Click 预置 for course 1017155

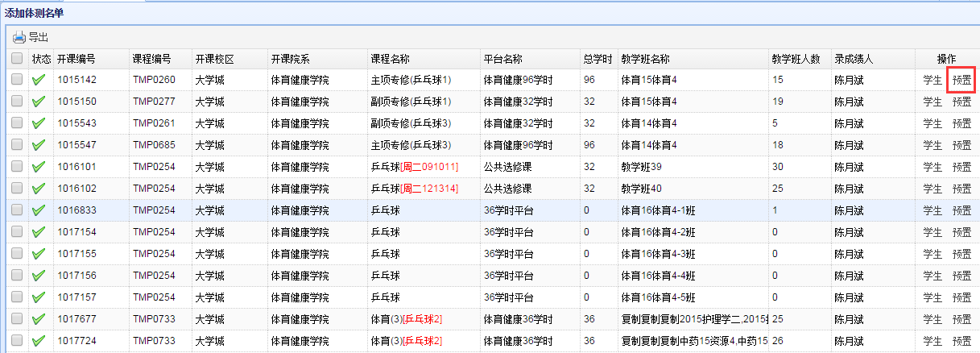coord(961,254)
